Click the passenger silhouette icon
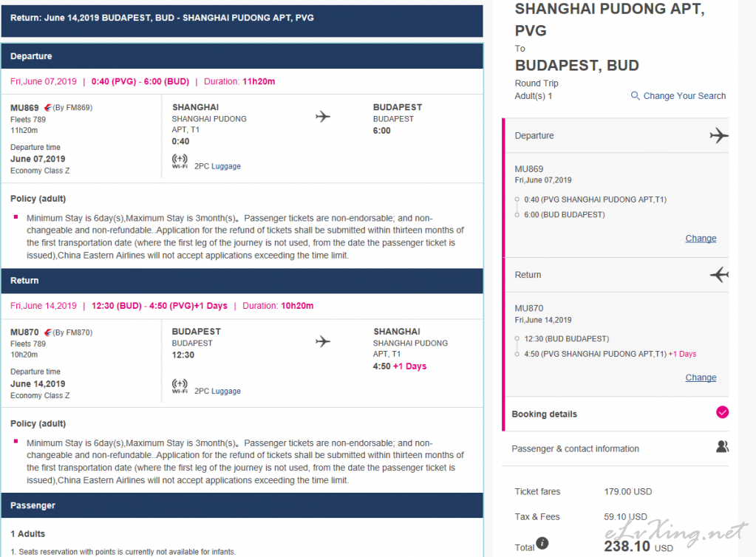The image size is (756, 557). pyautogui.click(x=722, y=447)
